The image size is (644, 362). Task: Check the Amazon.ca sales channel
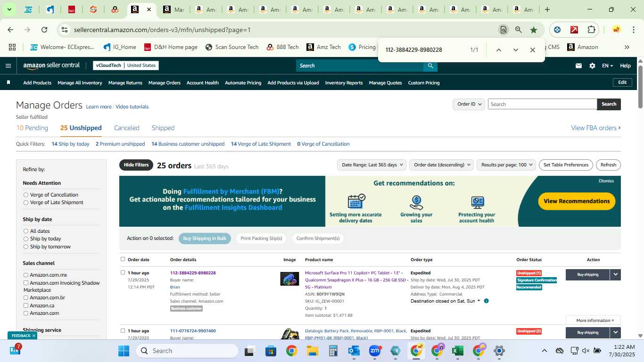pyautogui.click(x=26, y=305)
